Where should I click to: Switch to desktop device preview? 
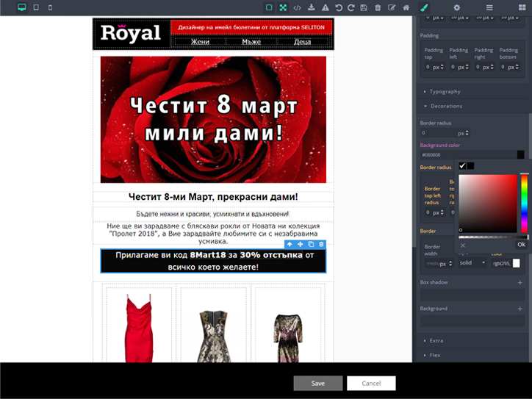click(x=22, y=7)
